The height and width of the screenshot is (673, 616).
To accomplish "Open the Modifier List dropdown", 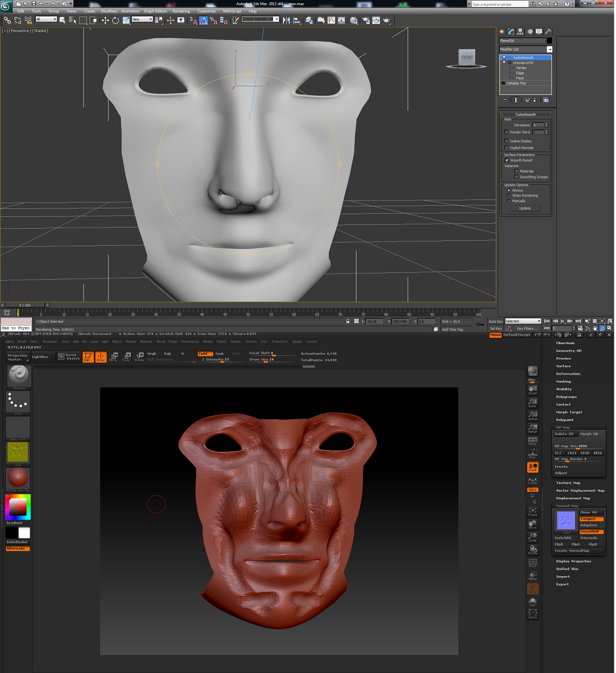I will click(549, 50).
